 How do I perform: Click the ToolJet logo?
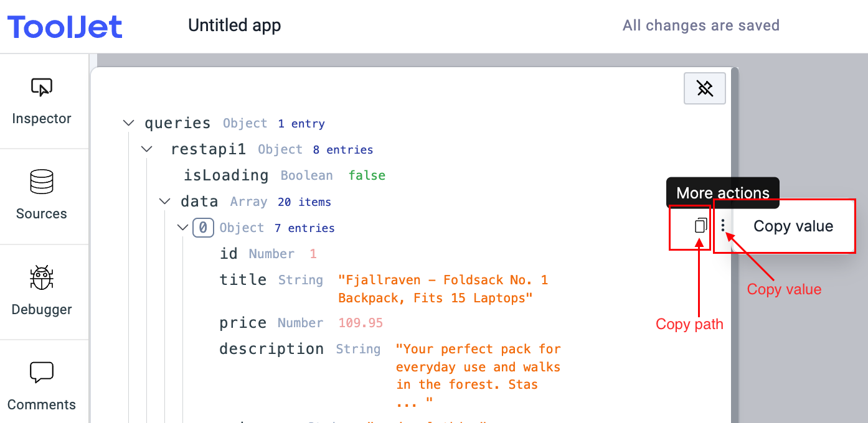pos(65,26)
